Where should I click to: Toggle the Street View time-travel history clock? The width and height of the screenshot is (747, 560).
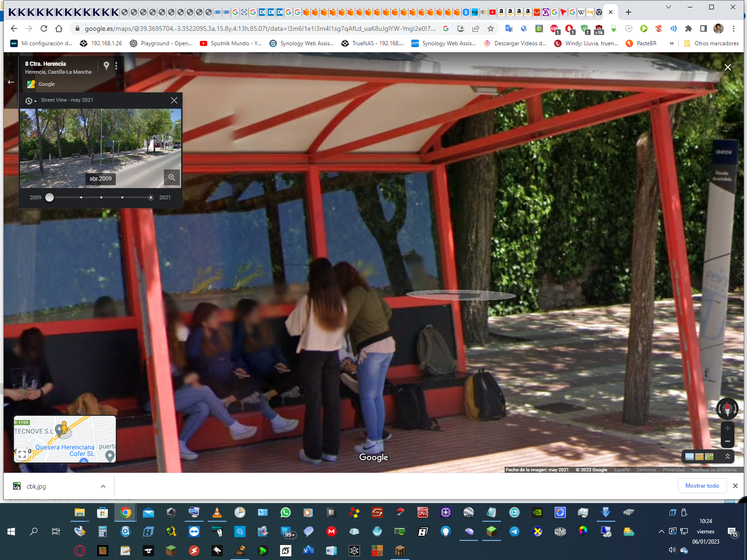[x=30, y=100]
